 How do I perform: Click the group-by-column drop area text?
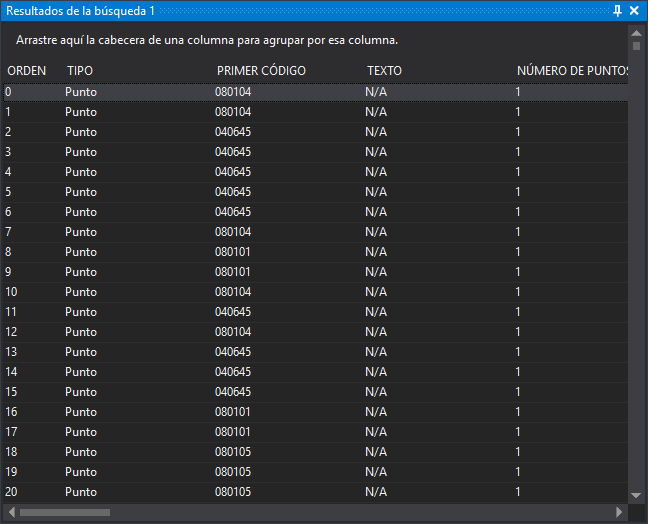207,40
